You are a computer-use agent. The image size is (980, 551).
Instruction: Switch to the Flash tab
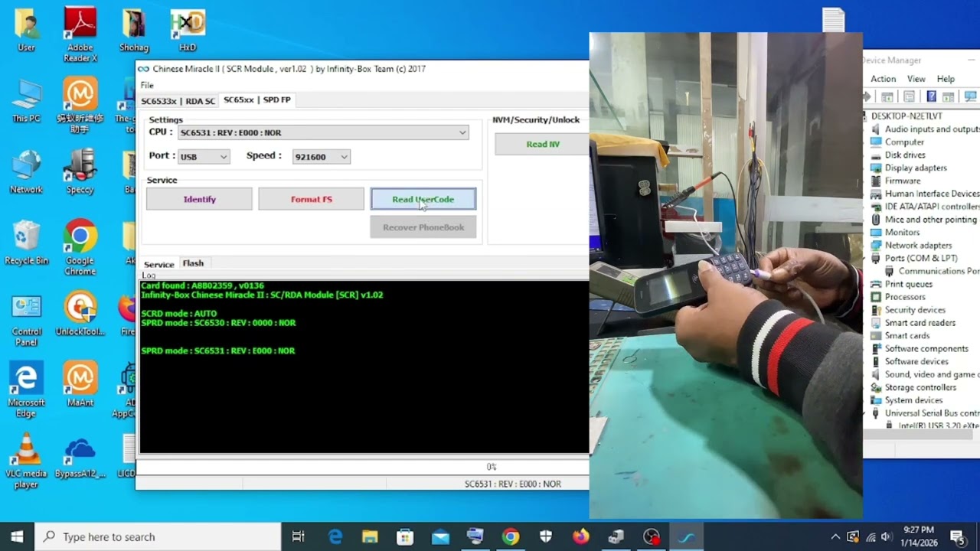(x=193, y=263)
